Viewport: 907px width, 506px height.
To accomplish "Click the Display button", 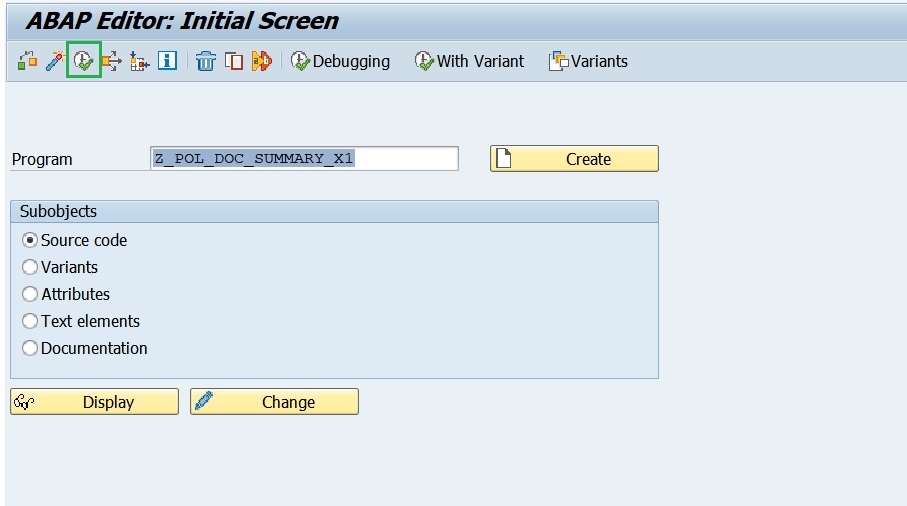I will [x=94, y=401].
